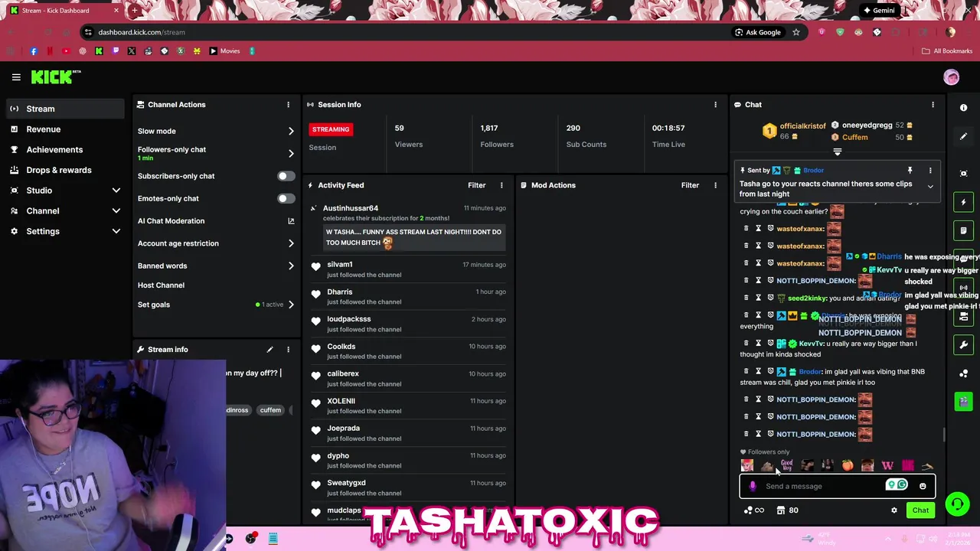
Task: Click the pink W emote
Action: point(887,465)
